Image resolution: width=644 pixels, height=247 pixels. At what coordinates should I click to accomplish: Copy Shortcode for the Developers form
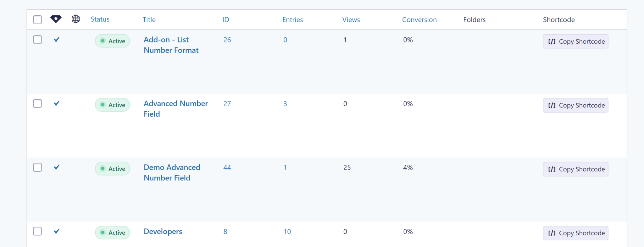(575, 233)
